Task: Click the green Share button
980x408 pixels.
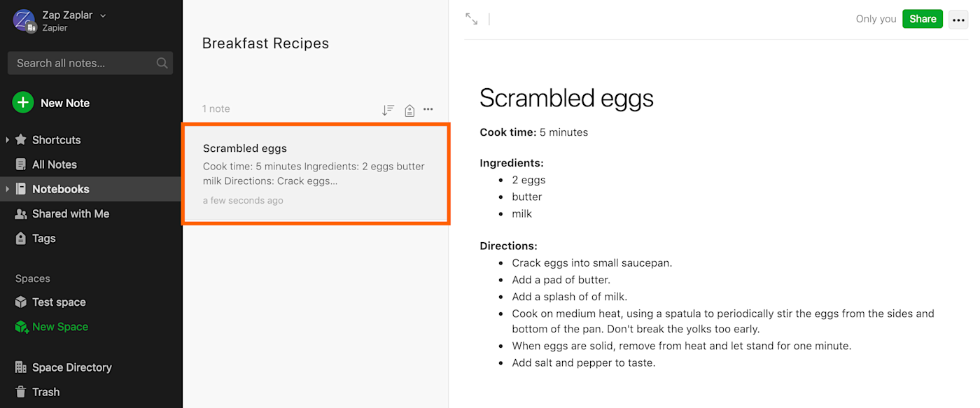Action: pyautogui.click(x=922, y=19)
